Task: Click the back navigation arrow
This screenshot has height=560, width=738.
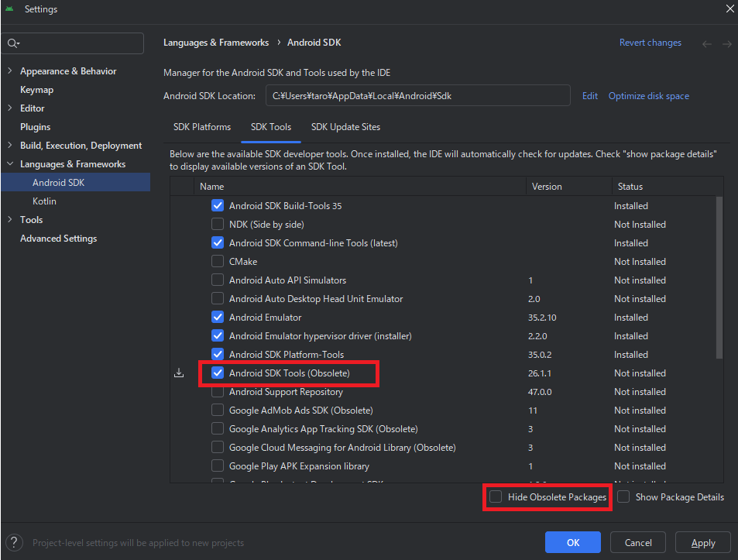Action: 706,44
